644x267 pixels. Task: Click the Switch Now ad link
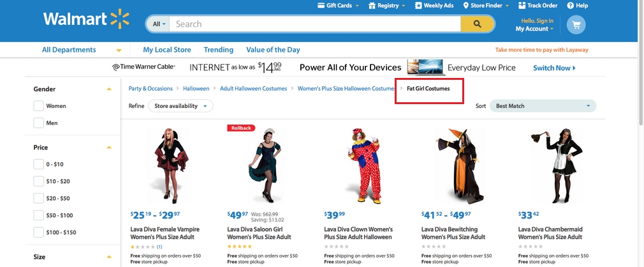coord(554,68)
